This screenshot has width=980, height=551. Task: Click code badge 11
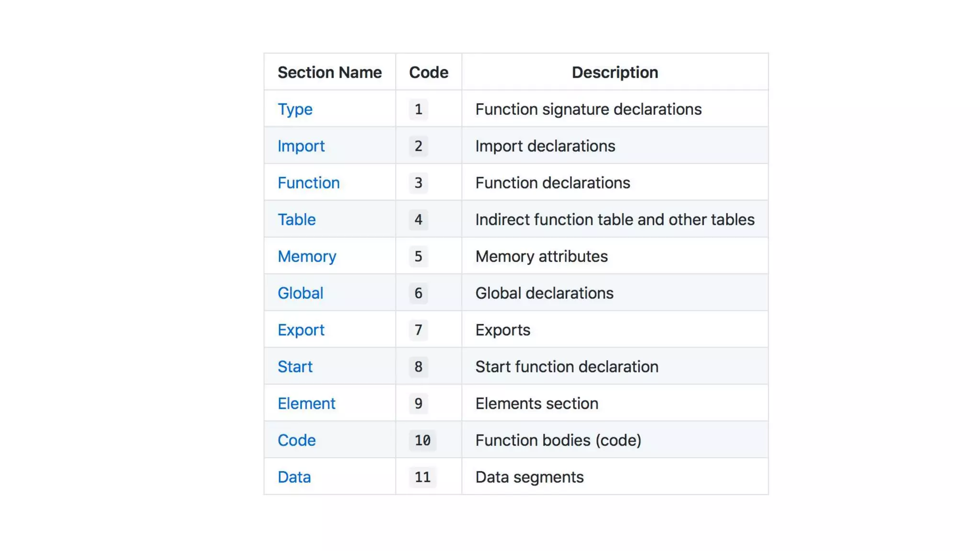coord(423,477)
